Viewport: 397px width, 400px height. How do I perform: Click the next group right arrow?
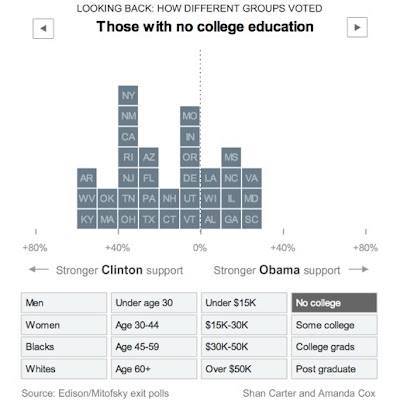357,27
